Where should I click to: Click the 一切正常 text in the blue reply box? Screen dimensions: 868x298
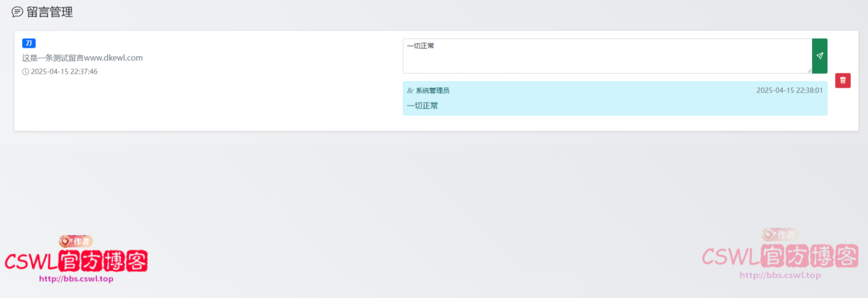(422, 106)
